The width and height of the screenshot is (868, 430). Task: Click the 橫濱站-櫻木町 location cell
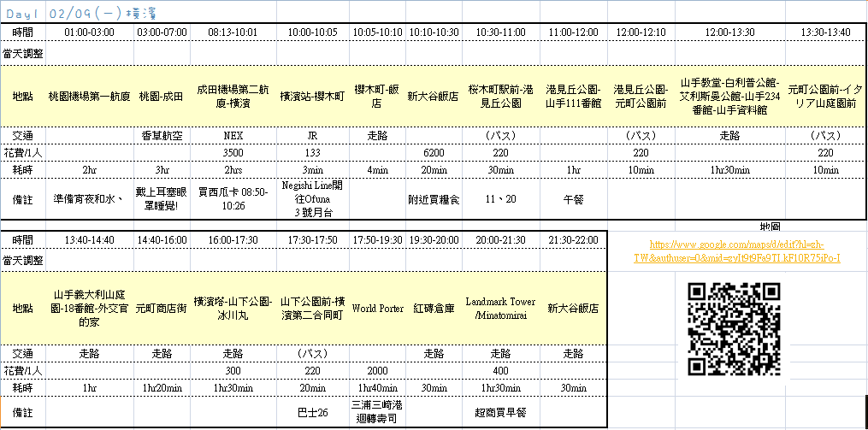312,97
